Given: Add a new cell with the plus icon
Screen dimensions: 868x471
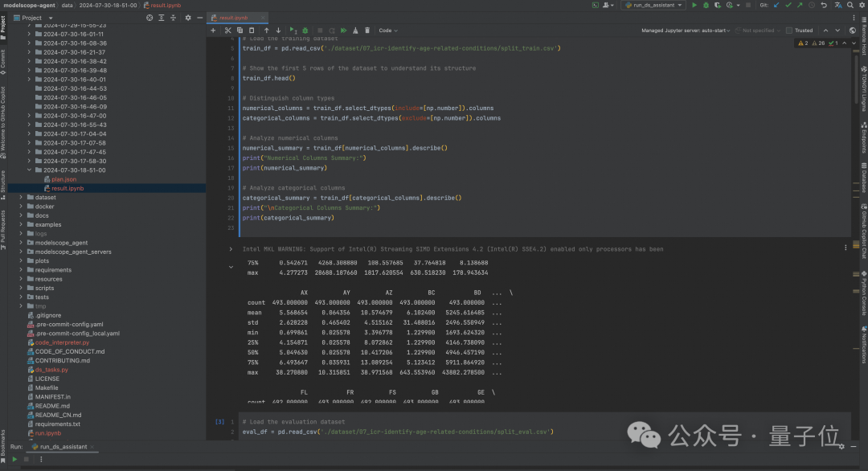Looking at the screenshot, I should [x=213, y=31].
